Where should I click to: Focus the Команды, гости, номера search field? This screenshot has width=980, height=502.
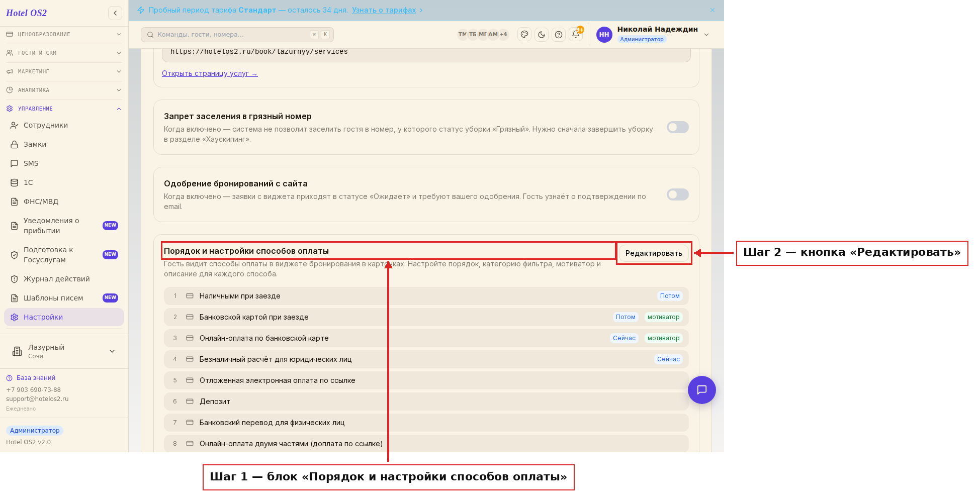click(x=237, y=35)
